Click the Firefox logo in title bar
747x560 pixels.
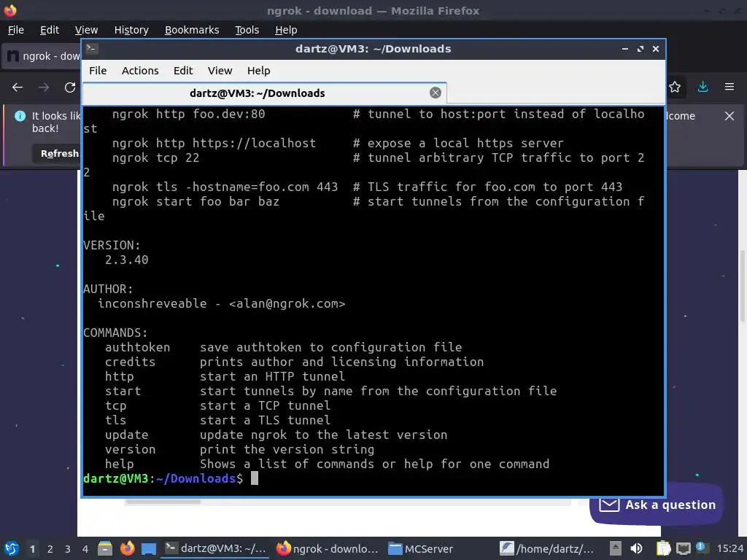click(x=10, y=10)
